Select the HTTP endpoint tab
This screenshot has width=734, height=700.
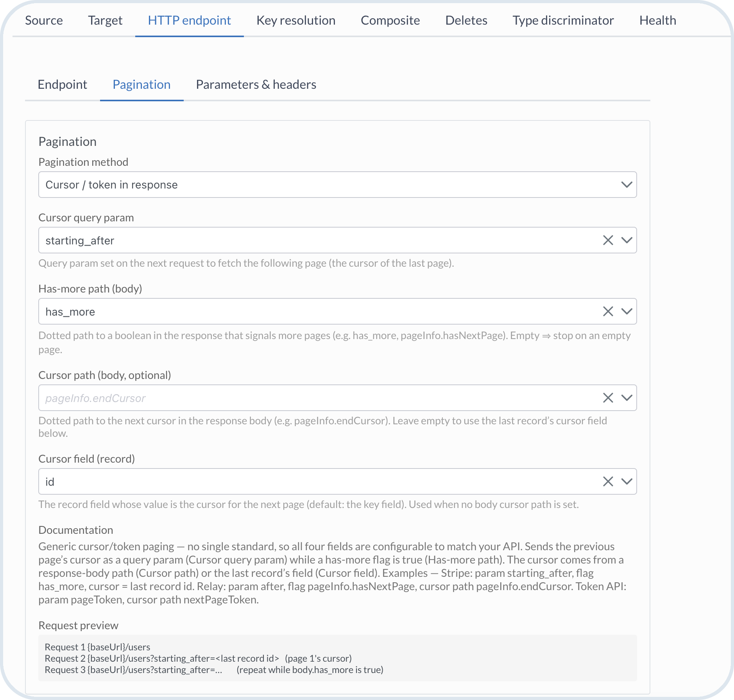tap(190, 20)
